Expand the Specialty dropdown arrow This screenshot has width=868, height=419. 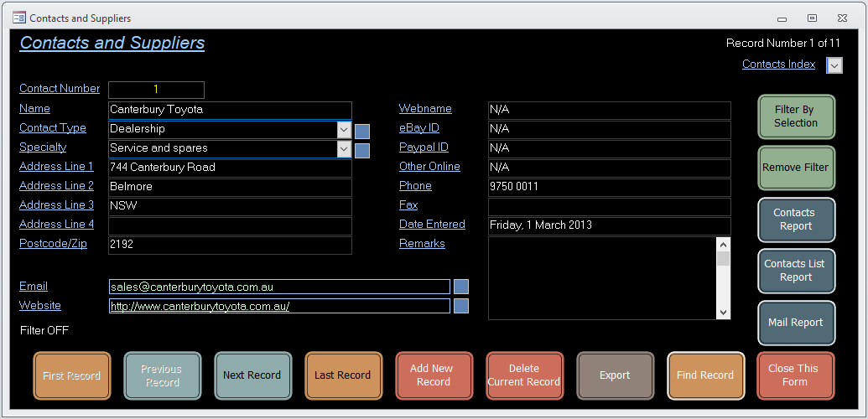(345, 149)
